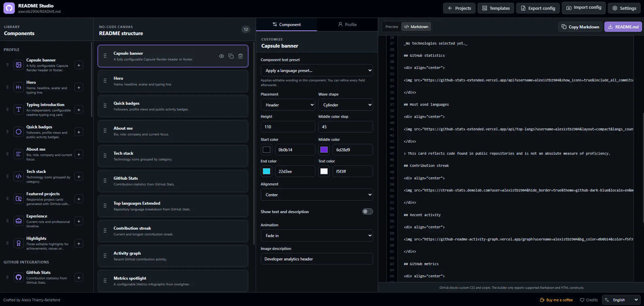Image resolution: width=644 pixels, height=306 pixels.
Task: Select the Top languages Extended block
Action: click(173, 206)
